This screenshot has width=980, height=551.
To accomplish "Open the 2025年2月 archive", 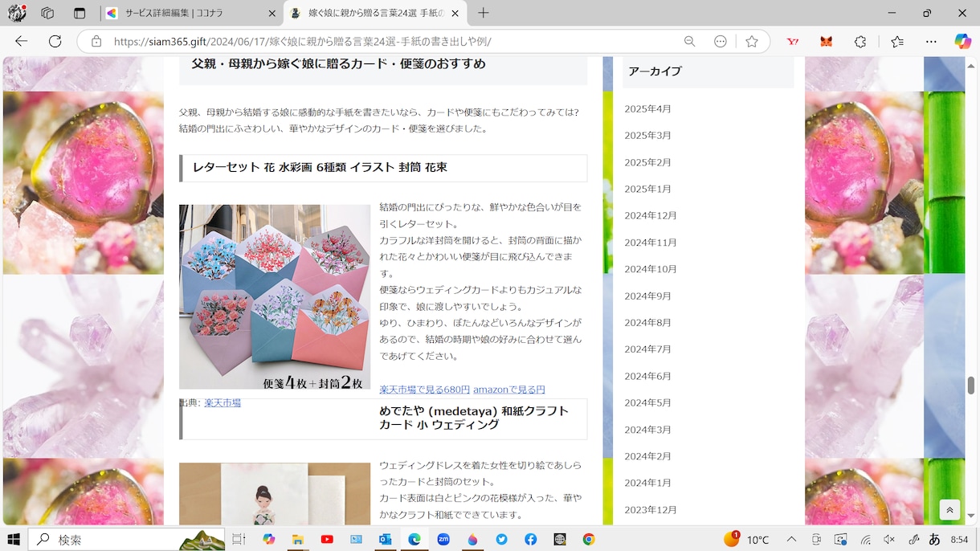I will [647, 162].
